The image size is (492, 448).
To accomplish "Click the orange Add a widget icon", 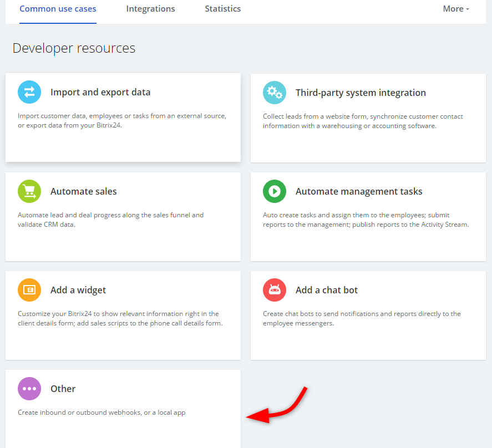I will [29, 290].
